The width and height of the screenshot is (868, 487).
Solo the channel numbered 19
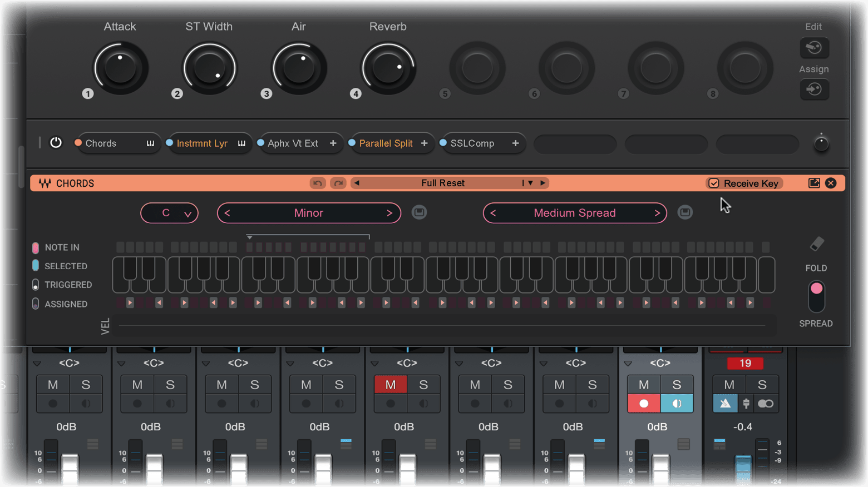(762, 385)
